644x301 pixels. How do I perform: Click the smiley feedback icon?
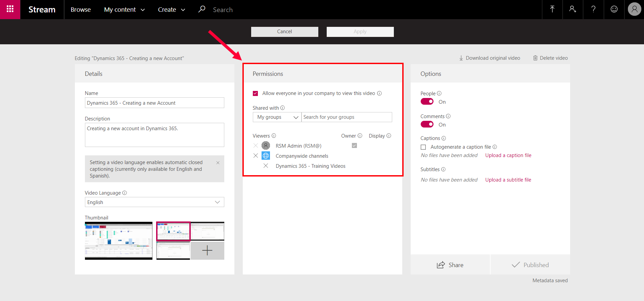[x=614, y=9]
